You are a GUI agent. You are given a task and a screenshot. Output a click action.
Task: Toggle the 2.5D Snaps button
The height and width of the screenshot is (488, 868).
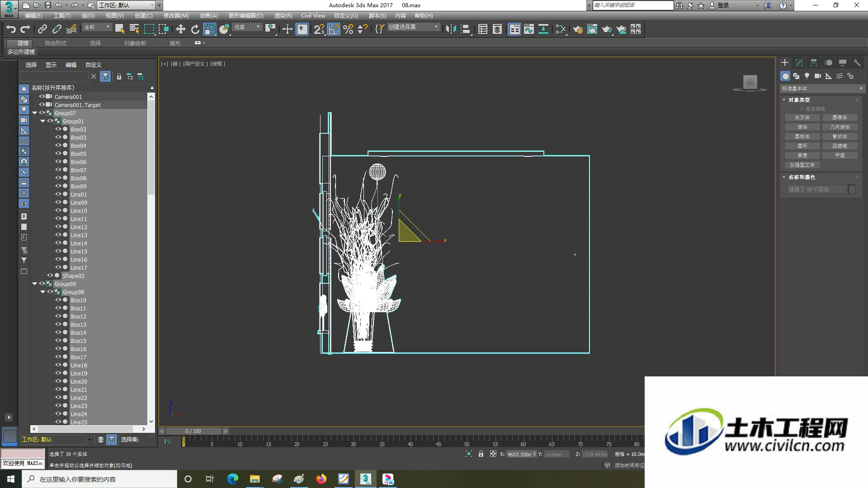point(319,29)
